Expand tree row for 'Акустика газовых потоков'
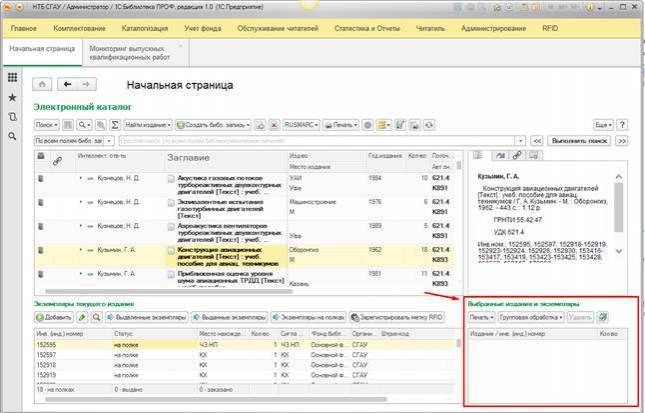The image size is (645, 413). [x=79, y=177]
